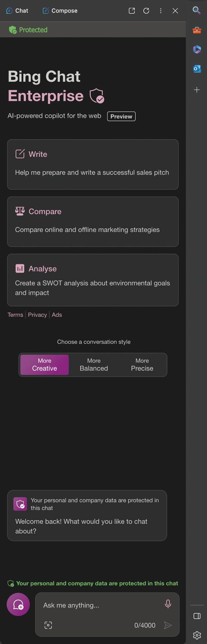The width and height of the screenshot is (207, 644).
Task: Click the new topic chat button
Action: pyautogui.click(x=18, y=605)
